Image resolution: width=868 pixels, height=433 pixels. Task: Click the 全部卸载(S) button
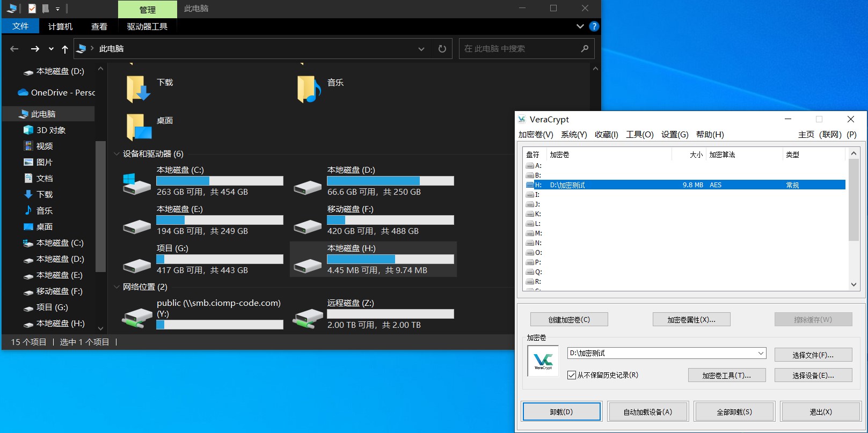coord(734,412)
